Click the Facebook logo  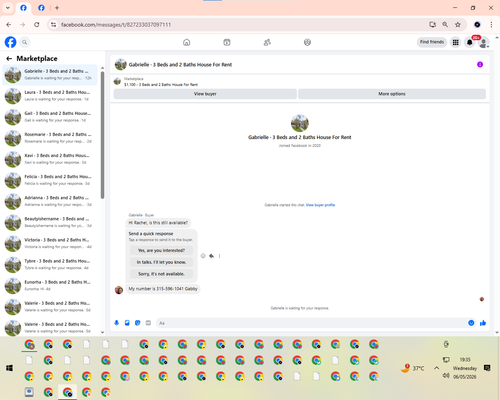click(x=10, y=42)
